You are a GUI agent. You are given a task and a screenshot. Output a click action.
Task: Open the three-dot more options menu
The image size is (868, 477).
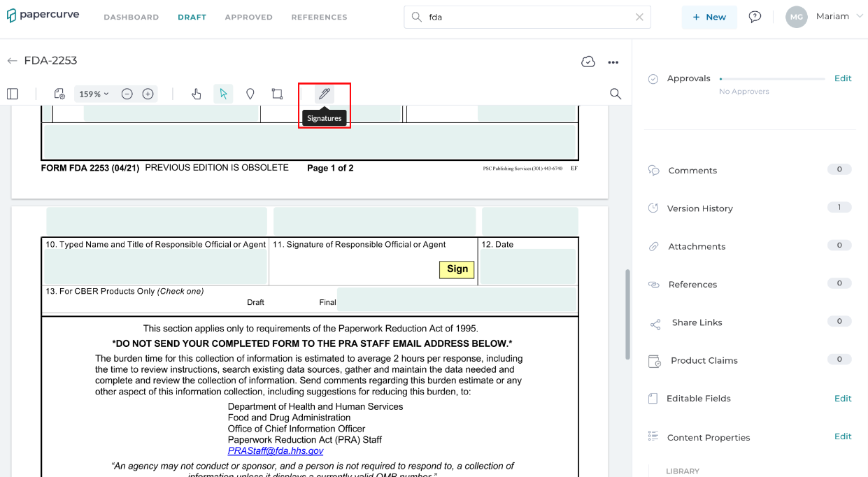point(613,62)
